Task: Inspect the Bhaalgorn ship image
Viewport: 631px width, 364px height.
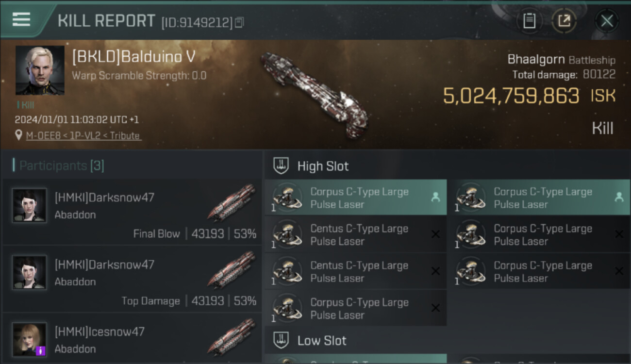Action: 315,92
